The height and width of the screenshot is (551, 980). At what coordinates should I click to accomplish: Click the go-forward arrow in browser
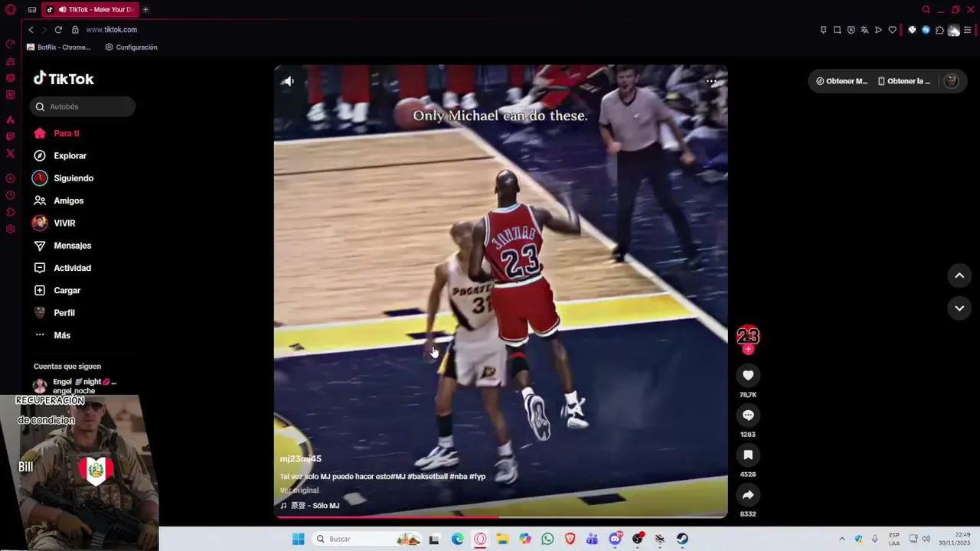(x=44, y=30)
